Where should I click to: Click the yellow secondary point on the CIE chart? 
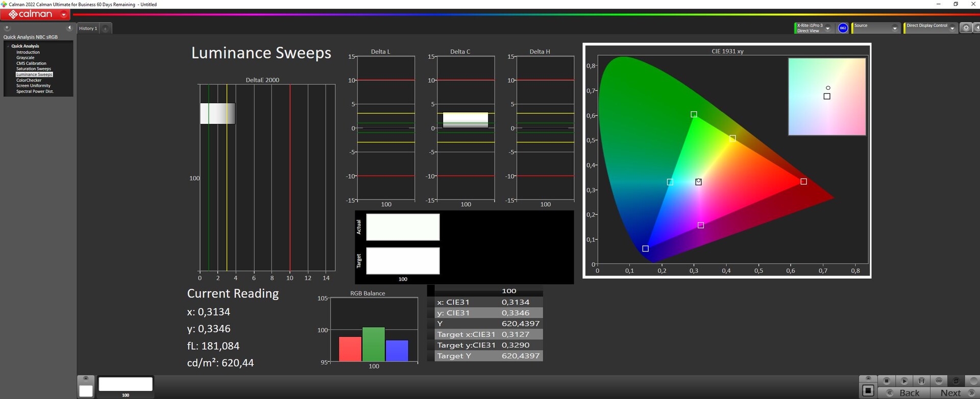pyautogui.click(x=732, y=138)
